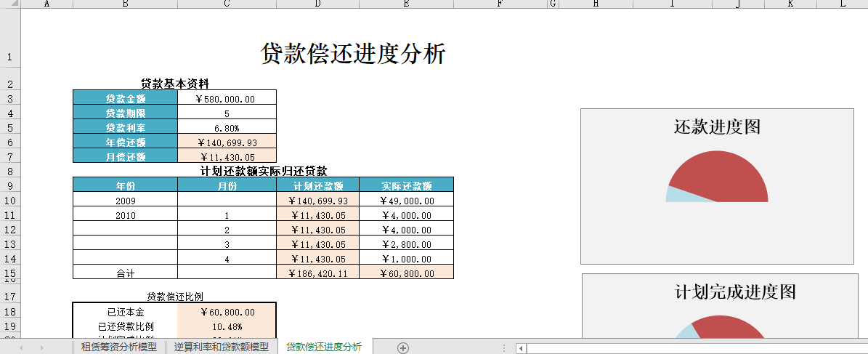Click the 已还贷款比例 value cell 10.48%
The width and height of the screenshot is (868, 354).
point(227,326)
